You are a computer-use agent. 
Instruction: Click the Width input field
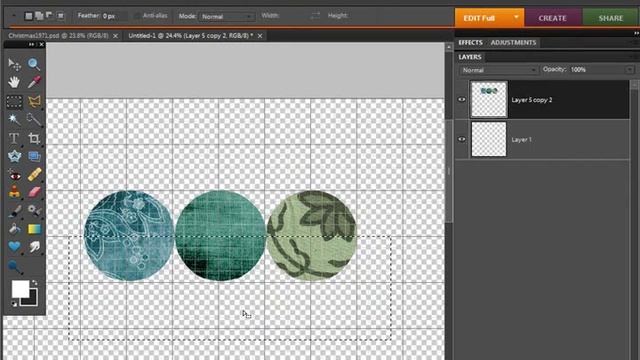pos(294,16)
